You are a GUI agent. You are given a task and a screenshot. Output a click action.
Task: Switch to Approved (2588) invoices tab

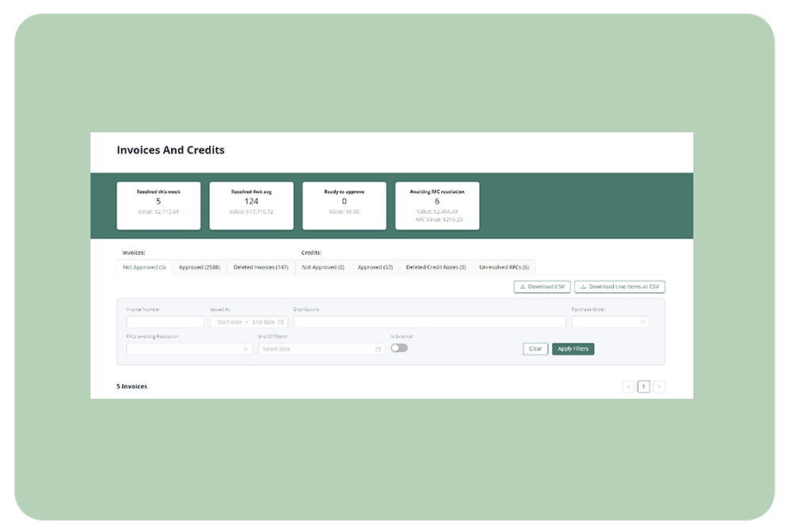point(200,268)
